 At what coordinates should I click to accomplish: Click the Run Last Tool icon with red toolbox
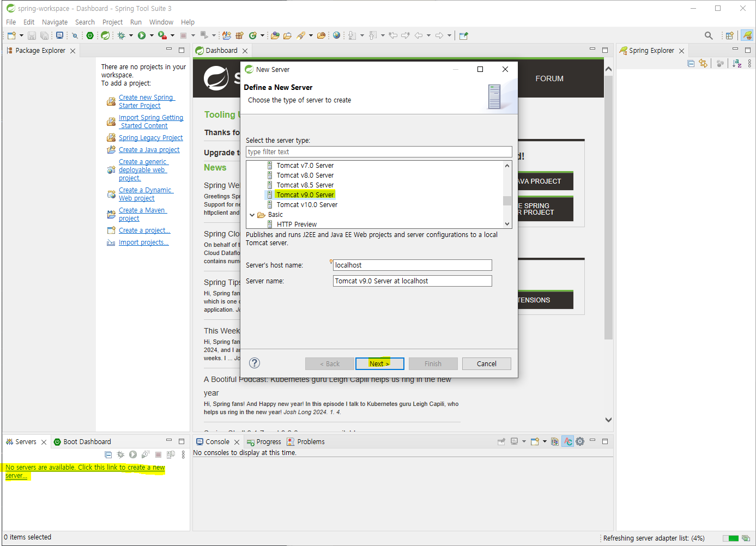(x=162, y=35)
